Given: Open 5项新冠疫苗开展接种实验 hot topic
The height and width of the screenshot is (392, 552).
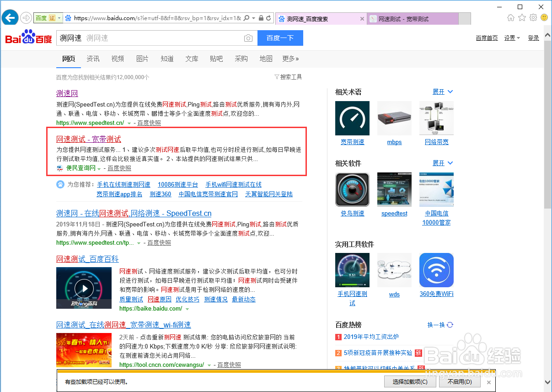Looking at the screenshot, I should 378,353.
